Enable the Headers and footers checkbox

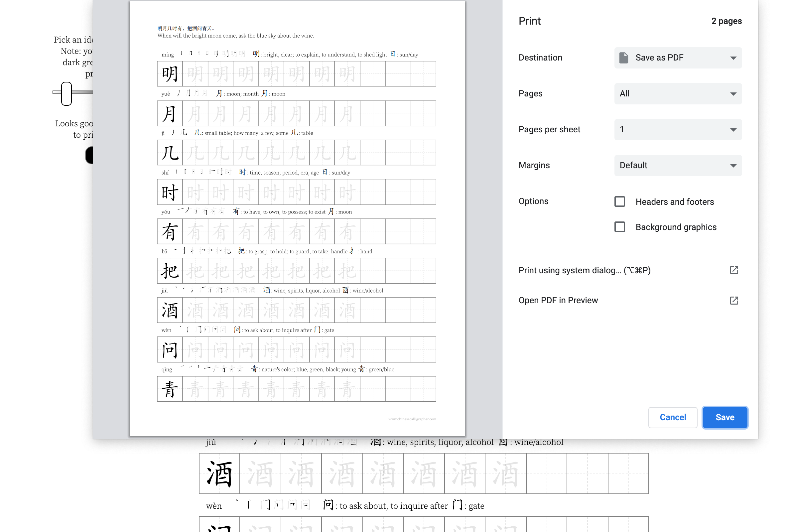619,201
